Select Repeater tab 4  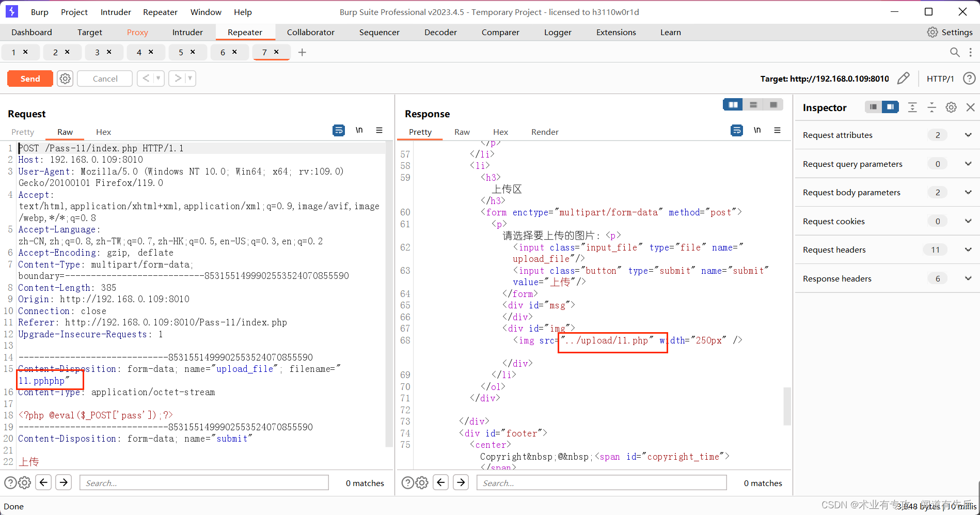coord(139,52)
